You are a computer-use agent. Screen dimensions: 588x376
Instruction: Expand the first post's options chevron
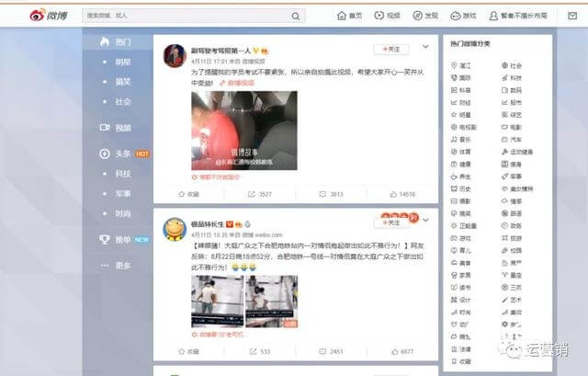point(424,48)
